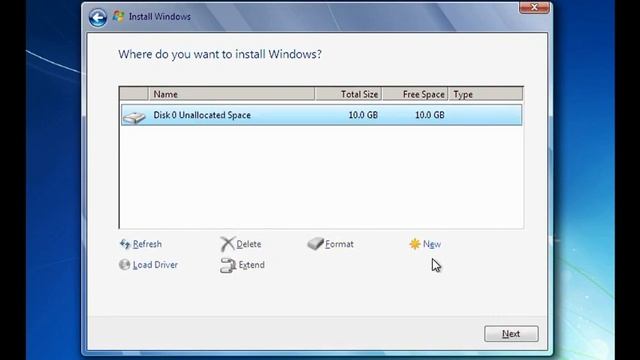
Task: Sort by the Total Size column header
Action: 349,94
